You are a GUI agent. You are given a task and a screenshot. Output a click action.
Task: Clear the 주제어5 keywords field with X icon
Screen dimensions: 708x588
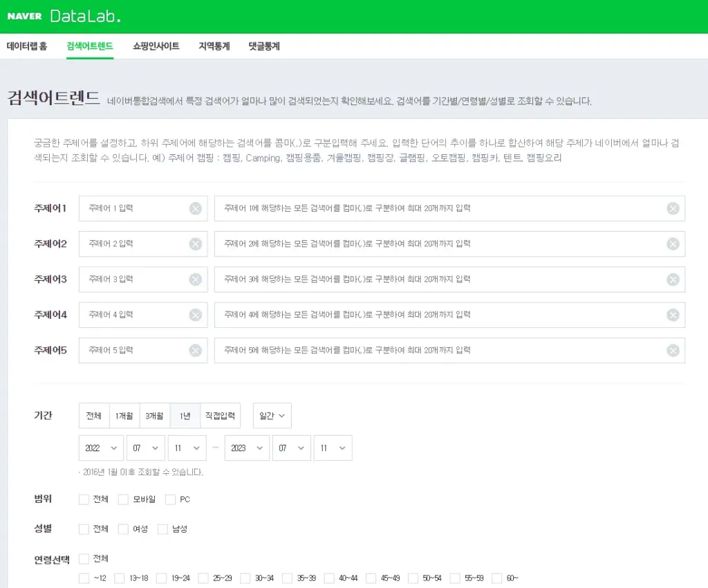pos(673,351)
